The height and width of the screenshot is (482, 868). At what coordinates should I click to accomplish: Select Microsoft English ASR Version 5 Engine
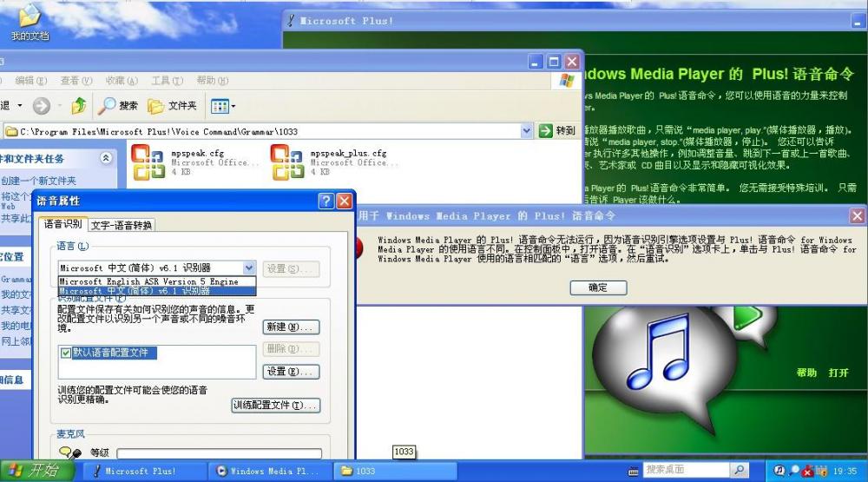point(148,281)
